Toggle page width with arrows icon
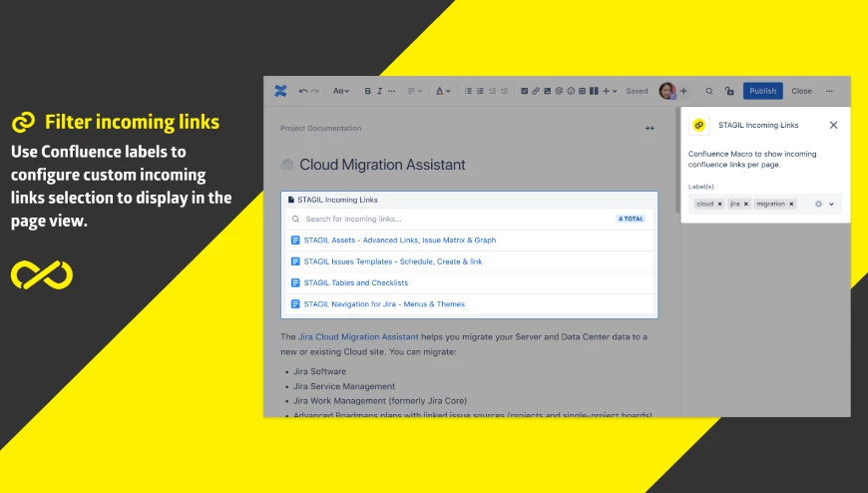This screenshot has height=493, width=868. [x=650, y=128]
